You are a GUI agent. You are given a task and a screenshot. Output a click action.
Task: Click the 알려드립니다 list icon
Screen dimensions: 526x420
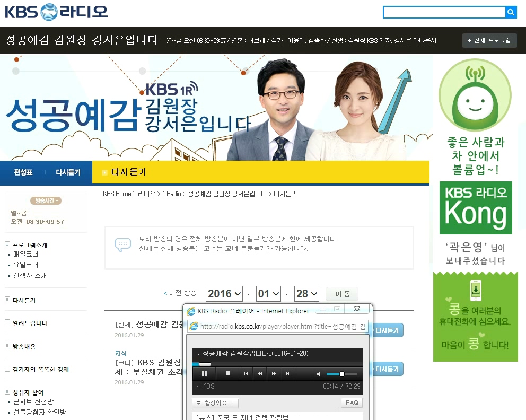point(7,322)
